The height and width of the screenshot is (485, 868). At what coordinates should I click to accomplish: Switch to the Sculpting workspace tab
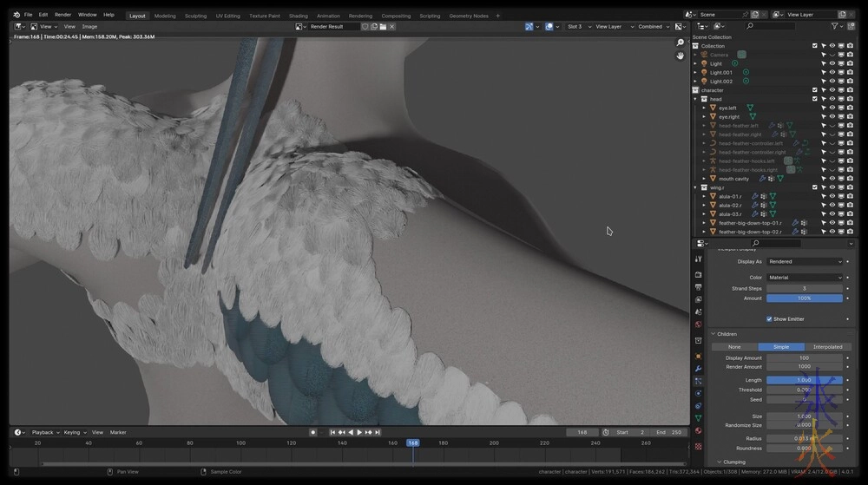195,16
